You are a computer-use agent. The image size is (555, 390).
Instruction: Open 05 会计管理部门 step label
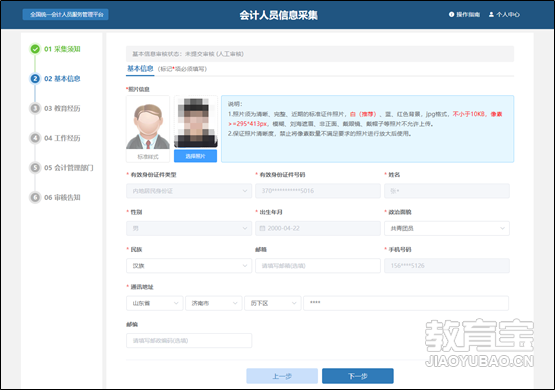(69, 167)
